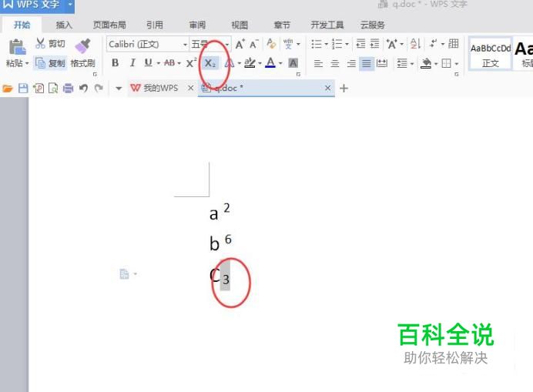This screenshot has width=533, height=392.
Task: Click the sort A-Z icon
Action: (415, 44)
